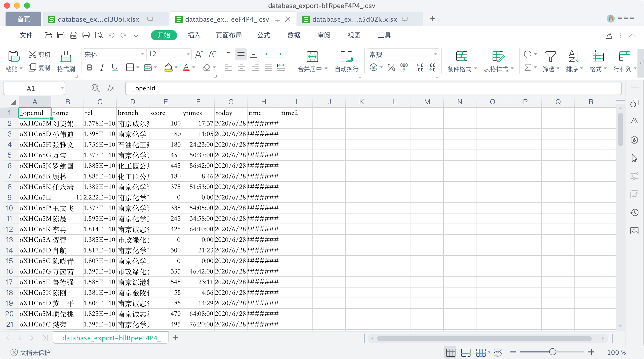Toggle bold formatting
The height and width of the screenshot is (359, 644).
pos(89,67)
